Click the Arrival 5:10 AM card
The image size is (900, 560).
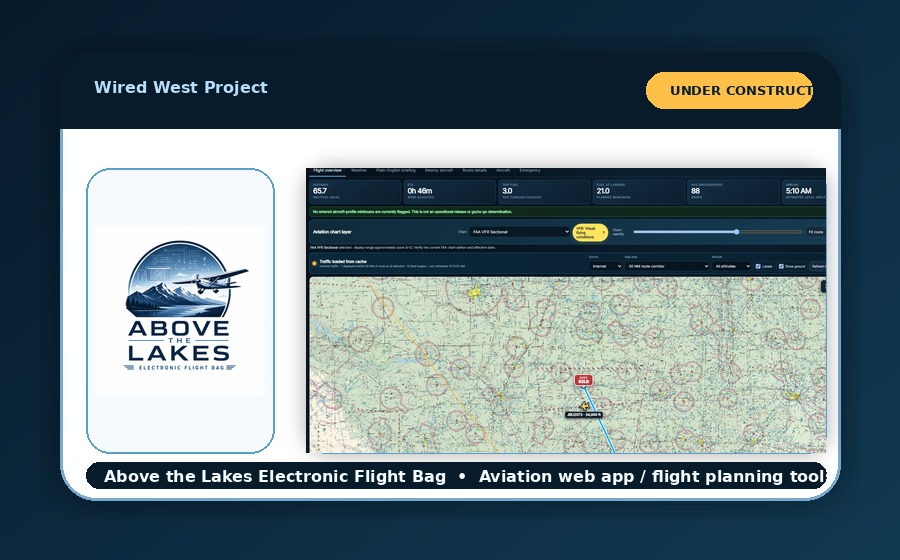(x=804, y=191)
